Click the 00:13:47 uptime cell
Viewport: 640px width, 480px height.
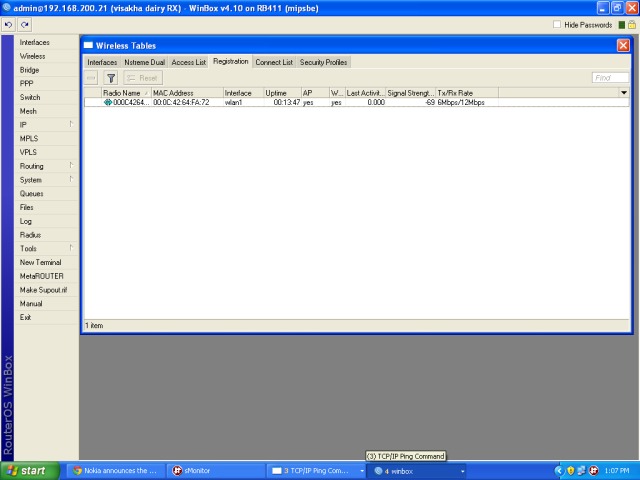tap(287, 102)
